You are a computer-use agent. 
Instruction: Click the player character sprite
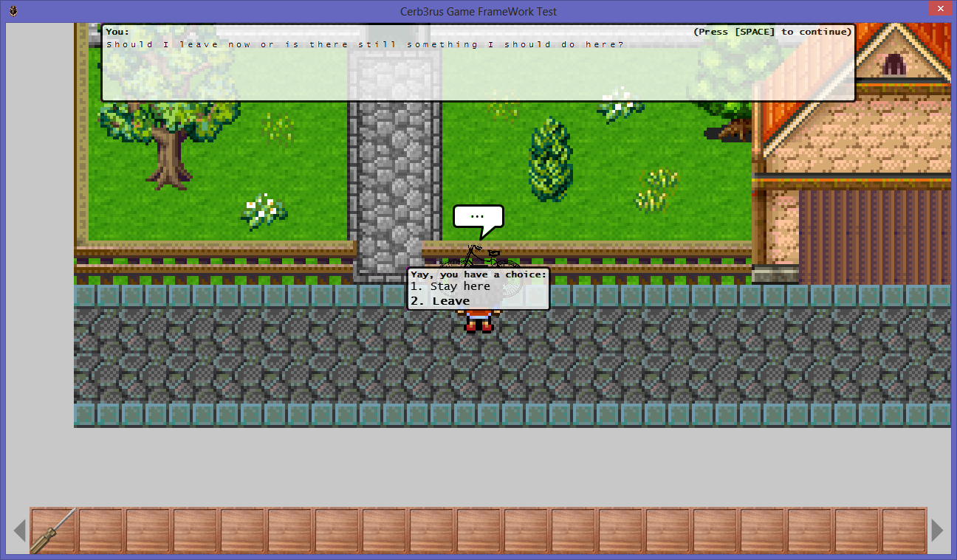476,321
